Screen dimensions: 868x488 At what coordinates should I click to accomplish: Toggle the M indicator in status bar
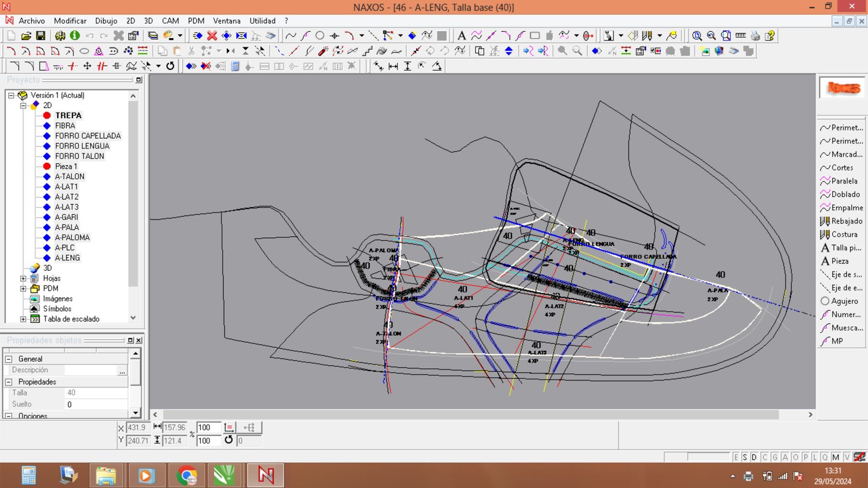(836, 457)
